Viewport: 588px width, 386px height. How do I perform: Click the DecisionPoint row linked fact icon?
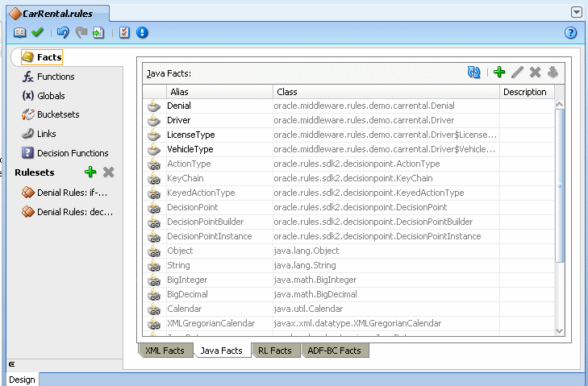154,208
